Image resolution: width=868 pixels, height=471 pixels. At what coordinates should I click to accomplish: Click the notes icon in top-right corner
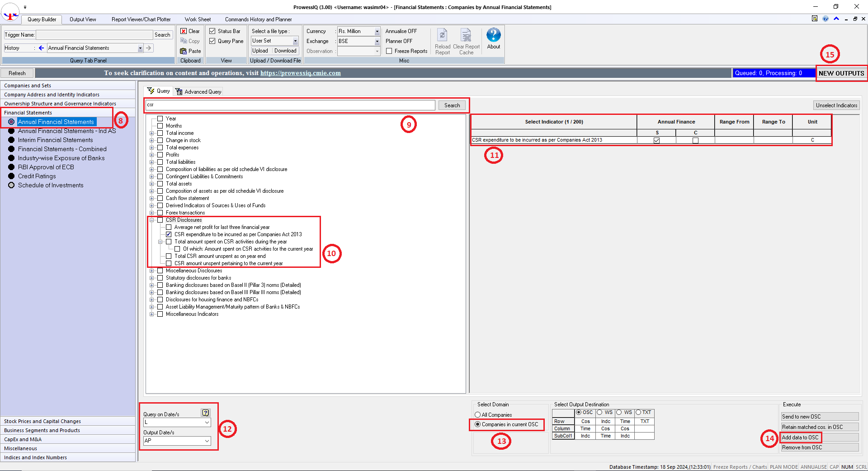click(x=815, y=19)
